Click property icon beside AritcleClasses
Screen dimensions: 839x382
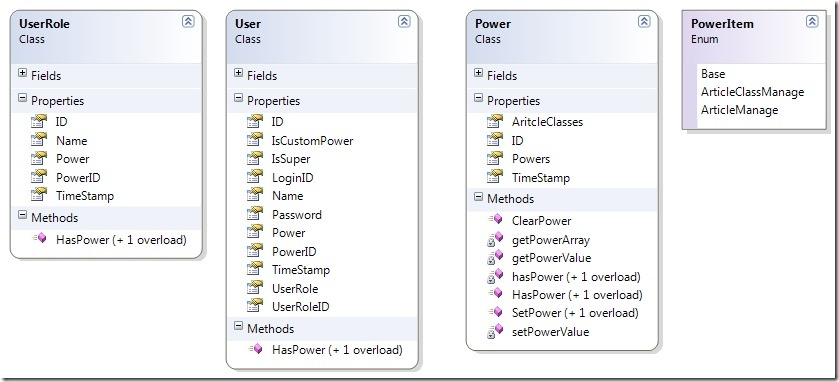495,121
